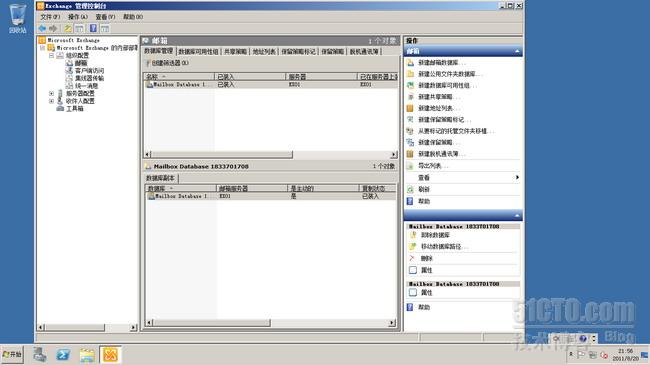Open Windows PowerShell from the taskbar
The height and width of the screenshot is (365, 650).
click(63, 355)
